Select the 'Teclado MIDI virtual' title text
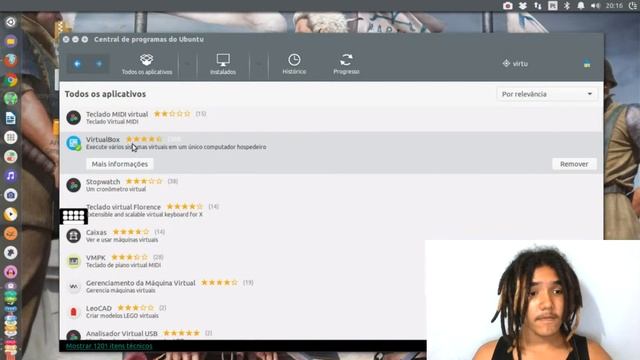Viewport: 640px width, 360px height. click(117, 114)
